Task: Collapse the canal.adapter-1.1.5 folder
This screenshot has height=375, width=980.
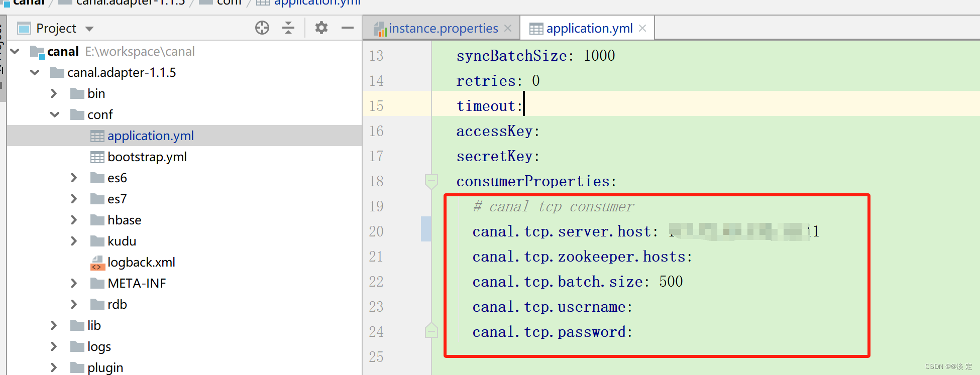Action: click(35, 72)
